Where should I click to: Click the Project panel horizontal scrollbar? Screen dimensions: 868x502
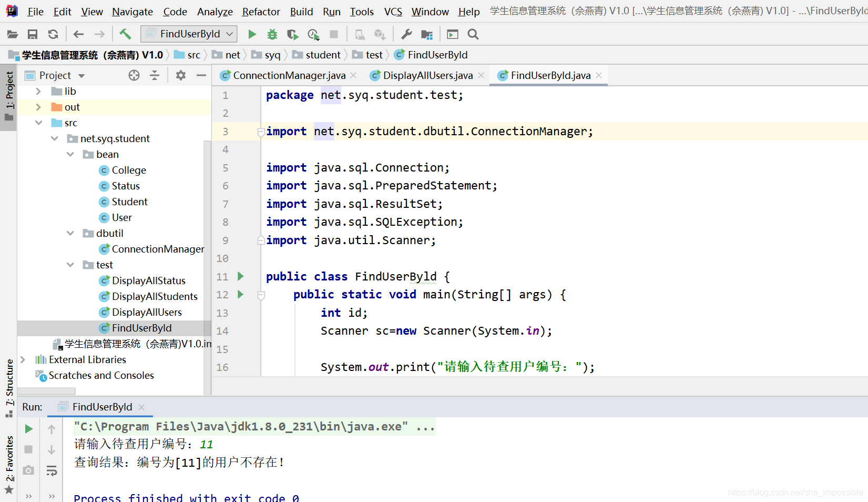(46, 391)
